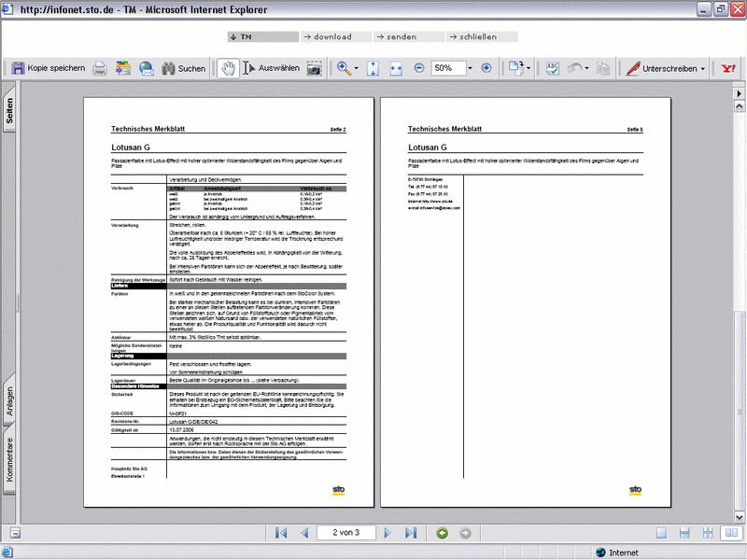Open the zoom percentage dropdown arrow
This screenshot has width=747, height=560.
pos(470,68)
